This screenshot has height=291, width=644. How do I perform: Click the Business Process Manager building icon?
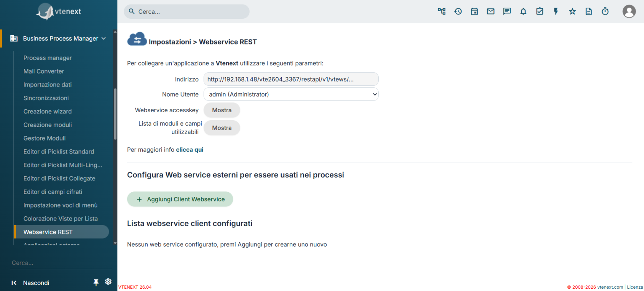point(14,38)
